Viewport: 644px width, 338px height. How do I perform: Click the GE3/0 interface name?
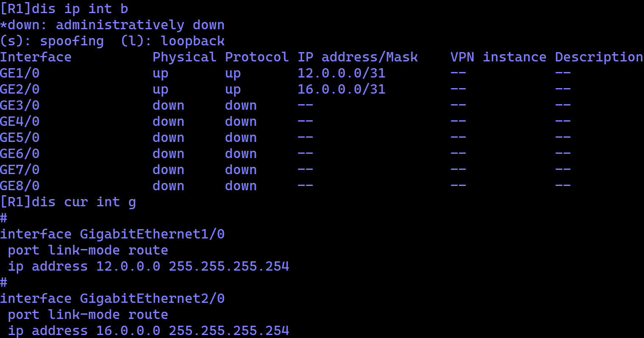tap(19, 105)
